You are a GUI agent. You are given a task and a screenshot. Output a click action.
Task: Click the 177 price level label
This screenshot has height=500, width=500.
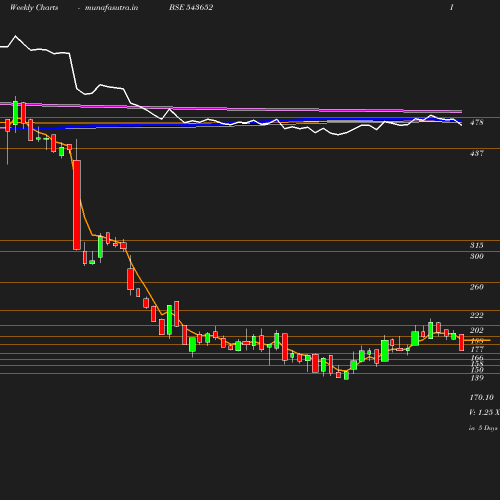pos(477,349)
